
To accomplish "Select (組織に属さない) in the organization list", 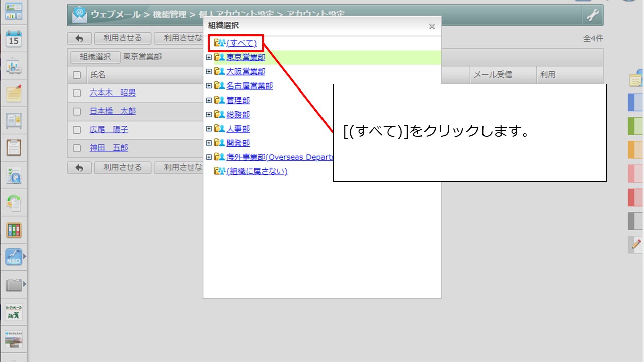I will pyautogui.click(x=257, y=171).
